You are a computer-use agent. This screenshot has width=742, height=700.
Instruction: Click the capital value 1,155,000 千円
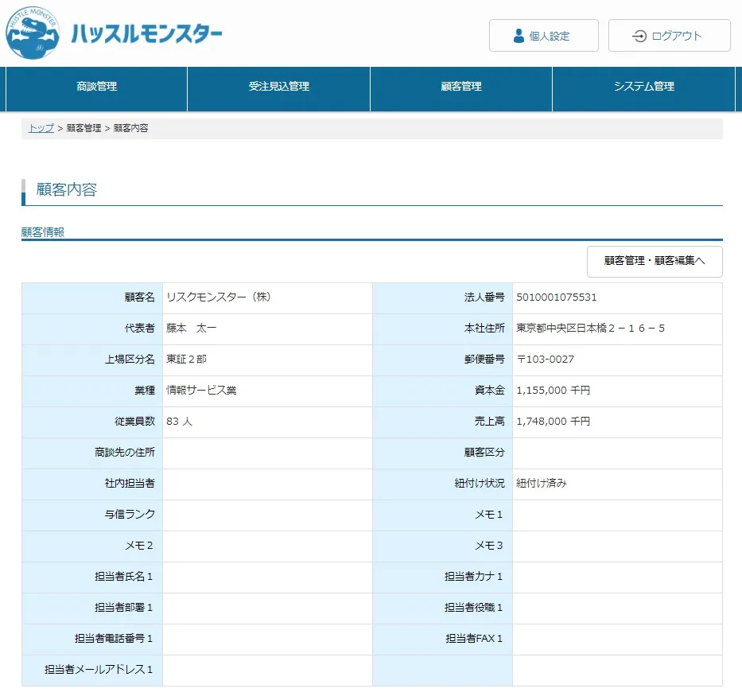(x=554, y=390)
